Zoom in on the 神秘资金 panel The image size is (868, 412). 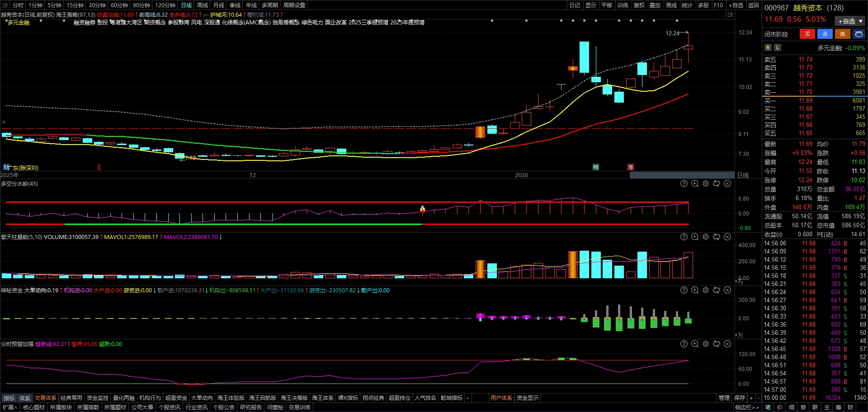coord(695,290)
